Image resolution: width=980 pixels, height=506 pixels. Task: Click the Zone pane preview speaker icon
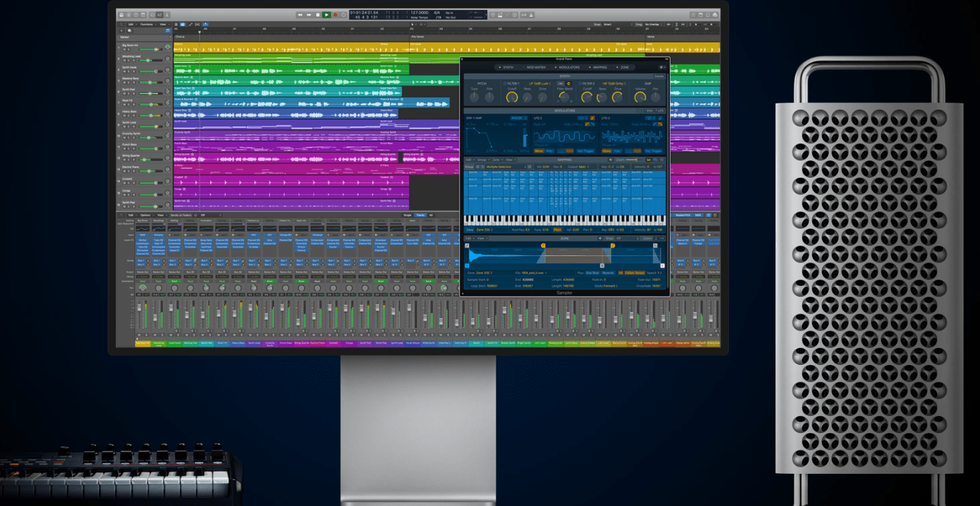(600, 238)
